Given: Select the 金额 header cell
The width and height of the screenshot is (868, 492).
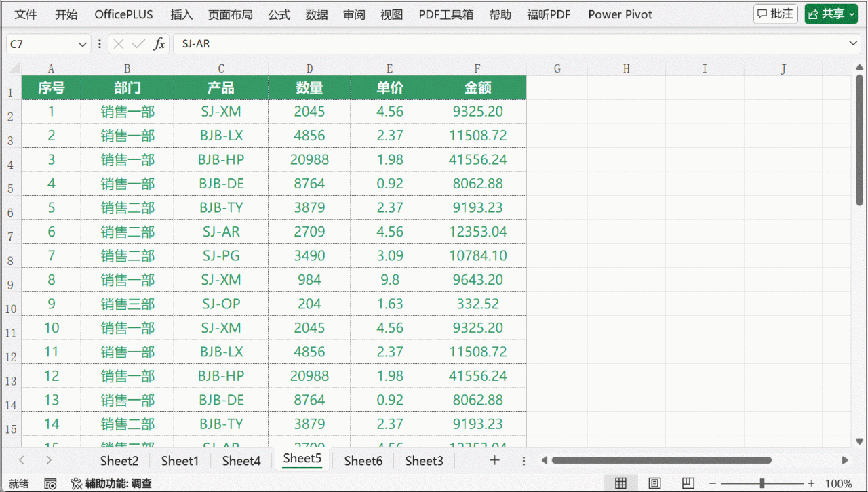Looking at the screenshot, I should click(x=477, y=87).
